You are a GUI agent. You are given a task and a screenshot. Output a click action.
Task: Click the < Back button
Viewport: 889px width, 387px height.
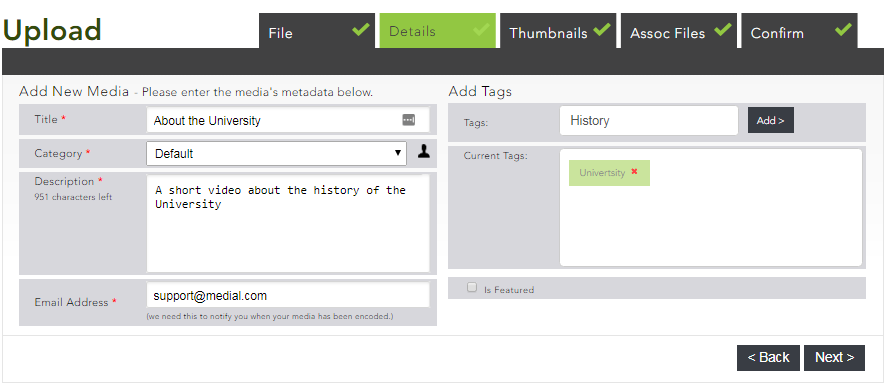[x=768, y=358]
